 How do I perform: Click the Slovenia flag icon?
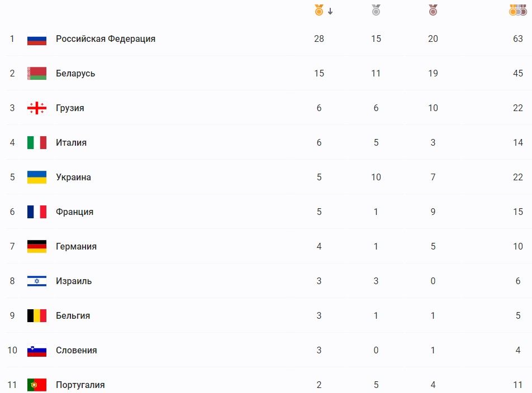pyautogui.click(x=37, y=351)
